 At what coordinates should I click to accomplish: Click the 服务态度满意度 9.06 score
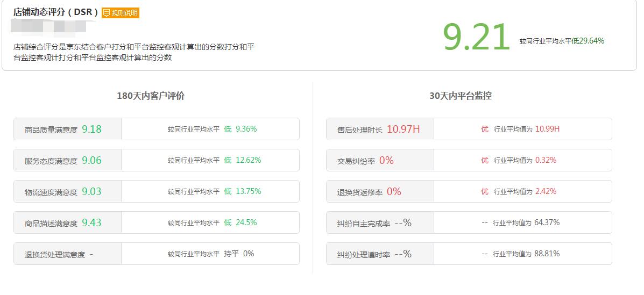[91, 161]
